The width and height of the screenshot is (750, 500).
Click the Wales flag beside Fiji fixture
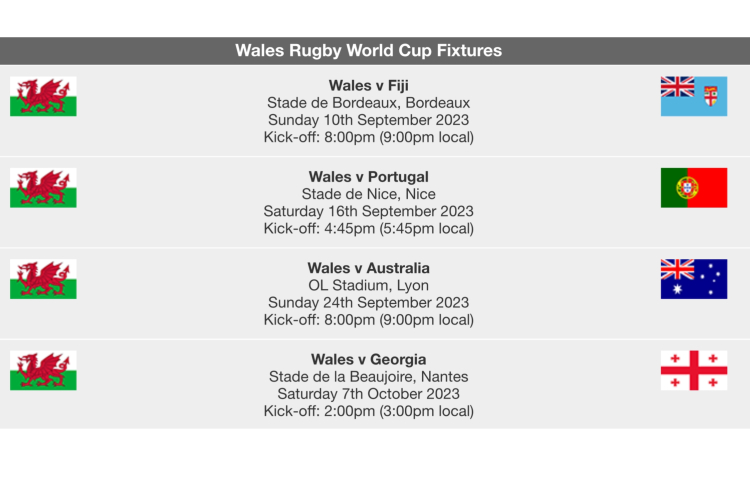(43, 97)
